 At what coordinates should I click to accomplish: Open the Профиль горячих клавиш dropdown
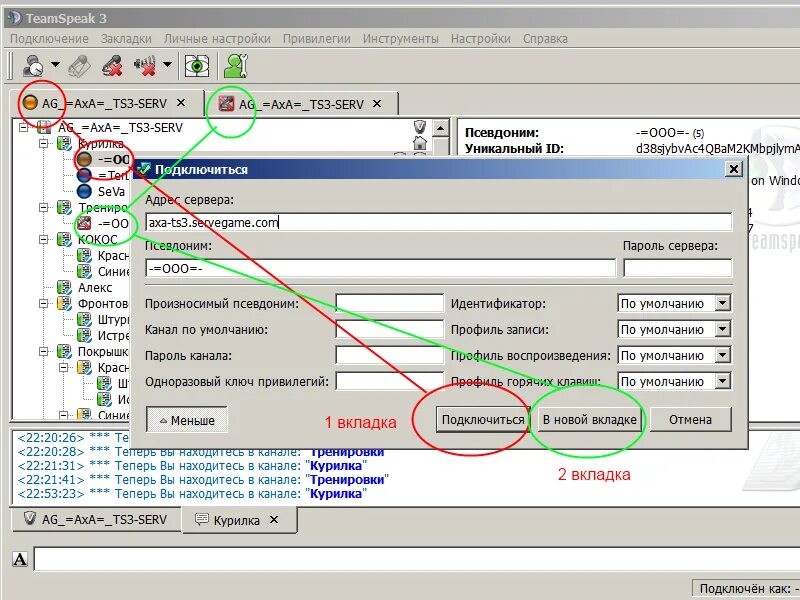point(674,381)
